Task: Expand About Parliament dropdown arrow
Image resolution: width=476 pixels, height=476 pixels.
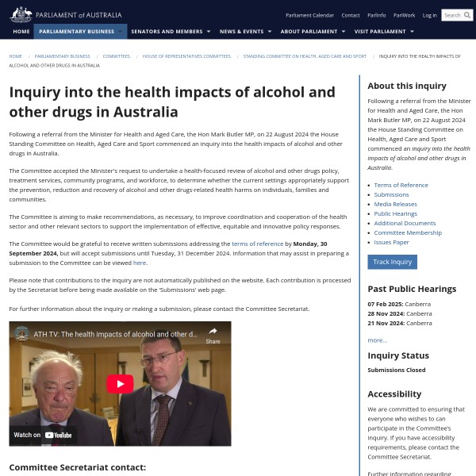Action: [344, 32]
